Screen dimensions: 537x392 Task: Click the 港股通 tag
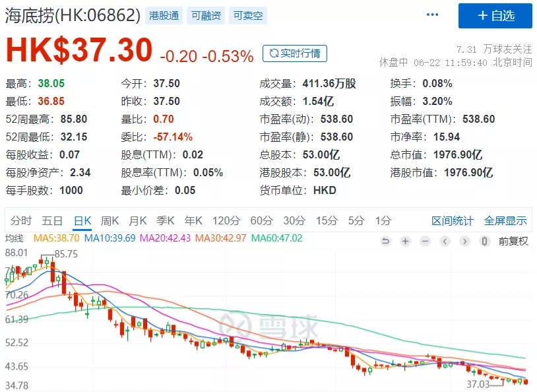164,16
